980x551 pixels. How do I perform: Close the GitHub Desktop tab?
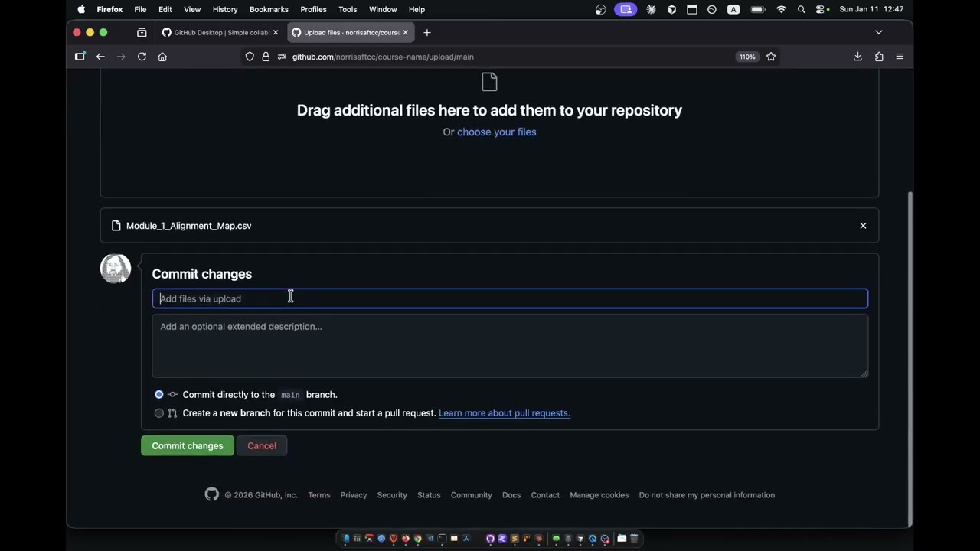pos(276,32)
